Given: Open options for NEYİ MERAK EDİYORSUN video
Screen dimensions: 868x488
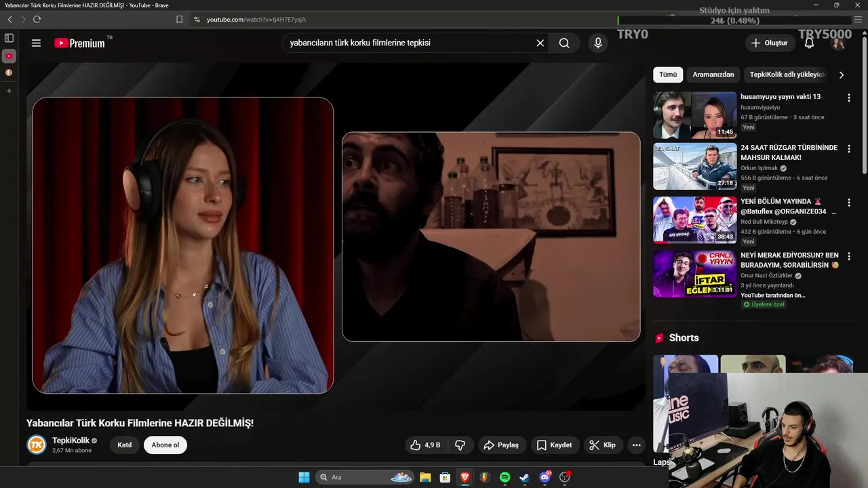Looking at the screenshot, I should click(x=848, y=256).
